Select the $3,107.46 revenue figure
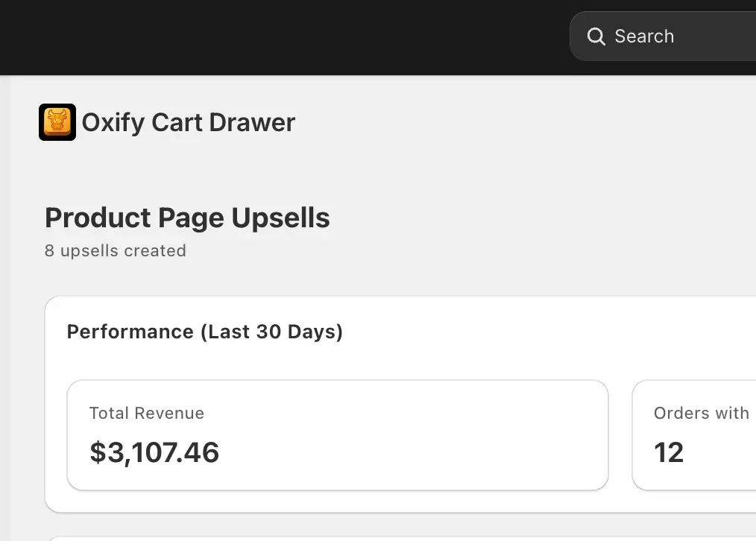 click(x=154, y=452)
